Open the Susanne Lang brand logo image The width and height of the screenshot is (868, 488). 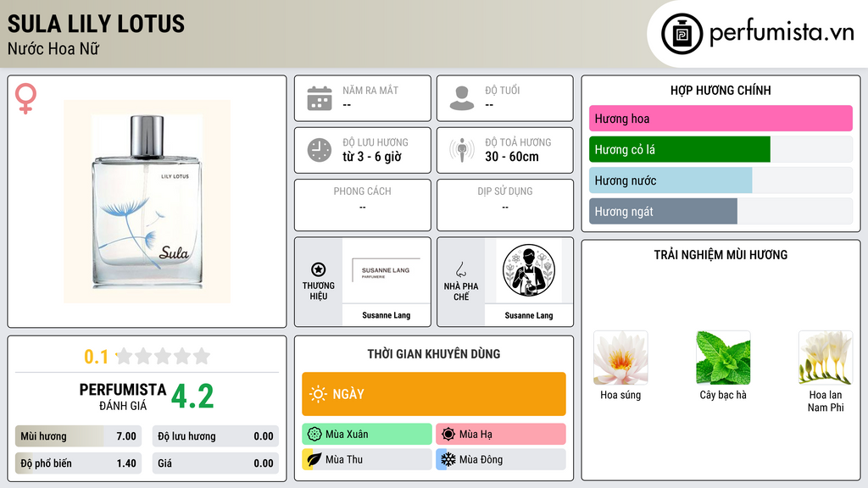(386, 270)
